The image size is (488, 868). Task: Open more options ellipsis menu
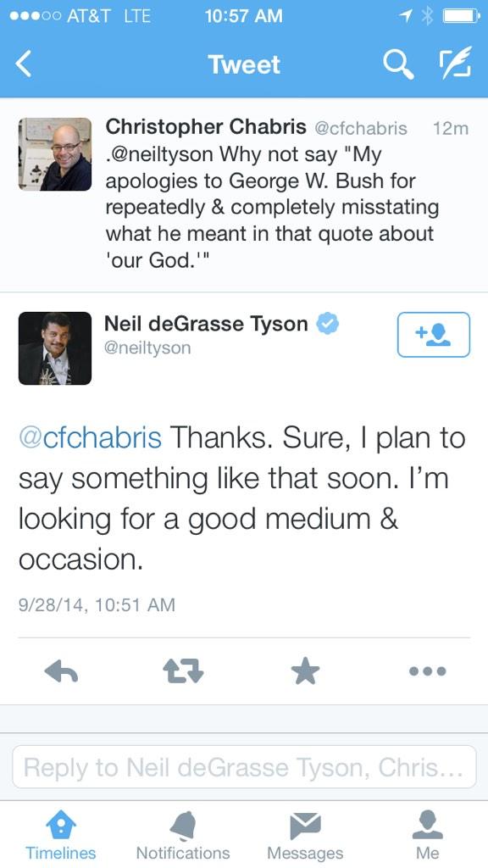(x=428, y=671)
